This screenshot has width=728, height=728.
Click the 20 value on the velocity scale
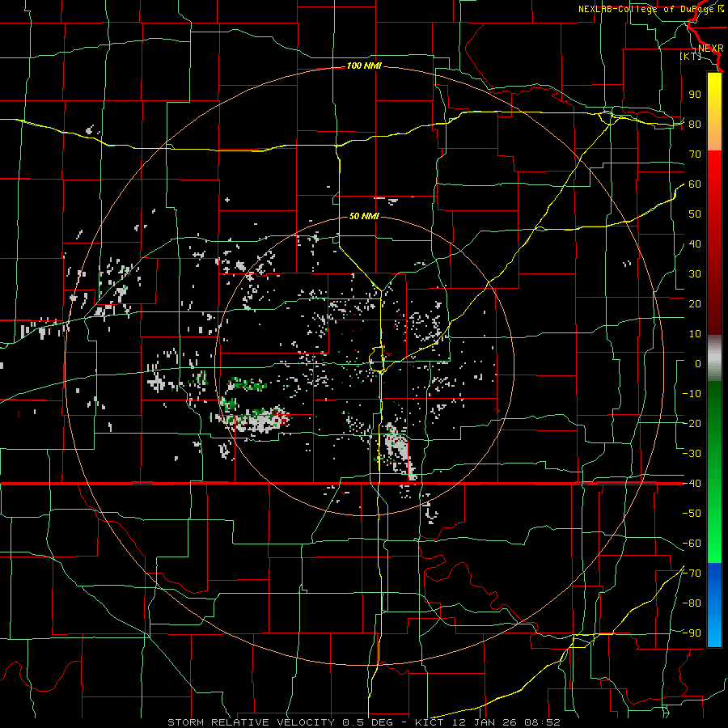point(695,304)
